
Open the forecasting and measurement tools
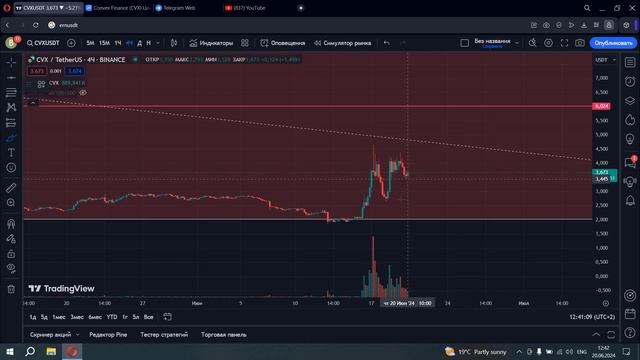[x=11, y=123]
